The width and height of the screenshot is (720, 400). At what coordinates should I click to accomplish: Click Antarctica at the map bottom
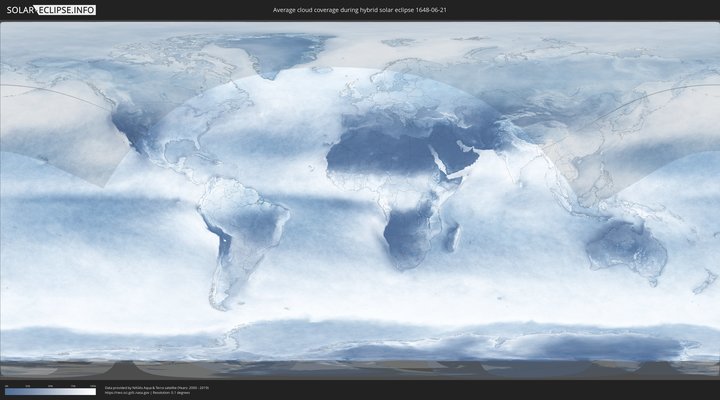(x=360, y=340)
